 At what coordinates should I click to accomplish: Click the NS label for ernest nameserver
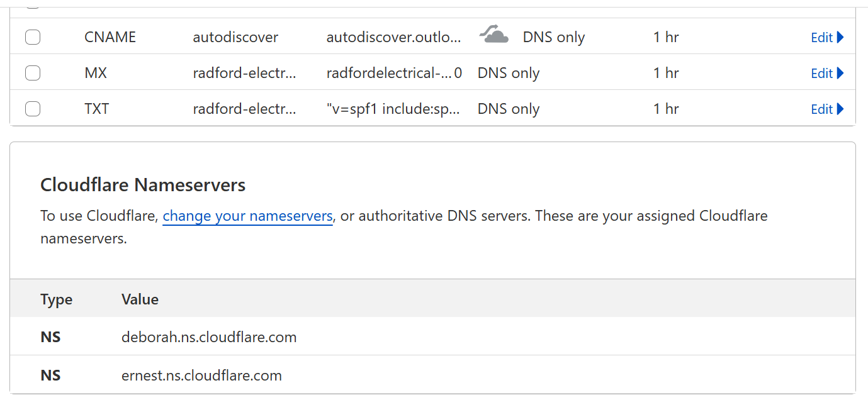tap(50, 375)
